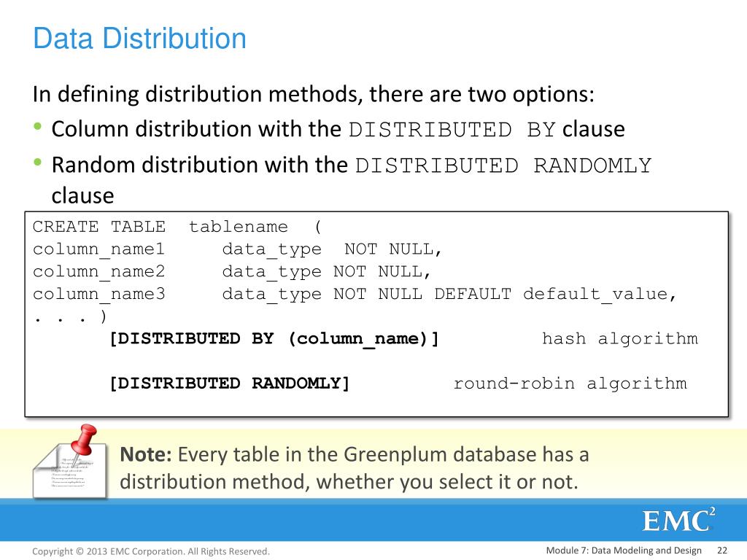This screenshot has height=560, width=747.
Task: Click the column_name1 code line
Action: point(237,249)
